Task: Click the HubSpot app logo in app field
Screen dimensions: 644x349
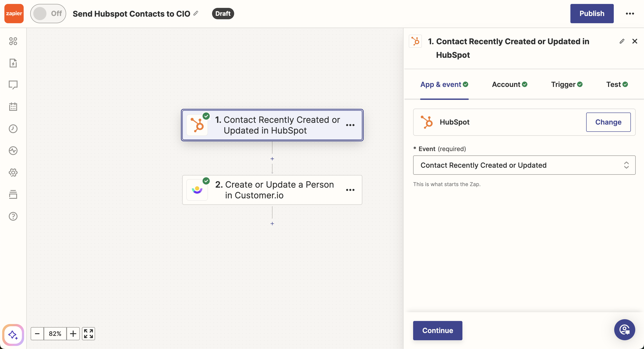Action: pos(427,122)
